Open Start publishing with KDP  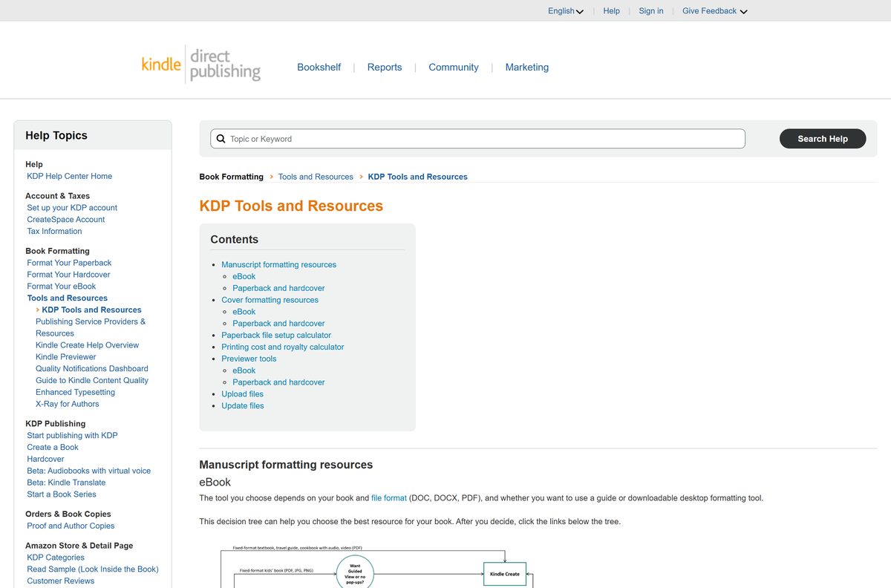coord(72,436)
